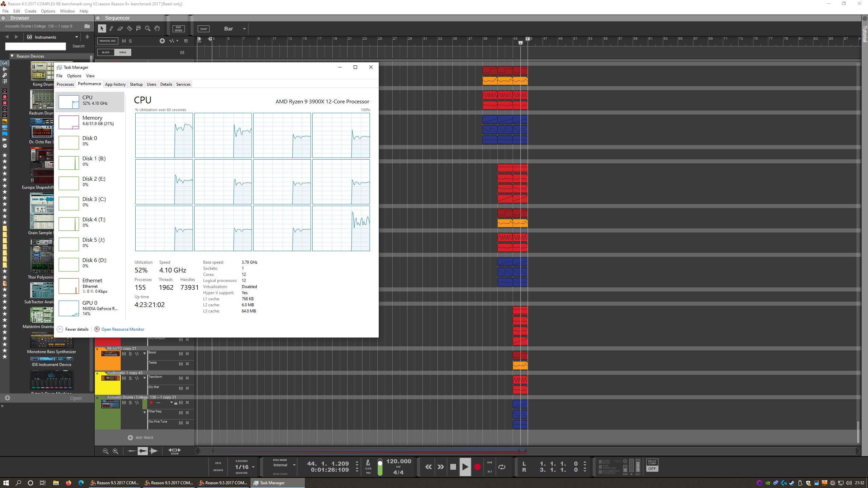868x488 pixels.
Task: Zoom out horizontally with minus magnifier
Action: pyautogui.click(x=105, y=451)
